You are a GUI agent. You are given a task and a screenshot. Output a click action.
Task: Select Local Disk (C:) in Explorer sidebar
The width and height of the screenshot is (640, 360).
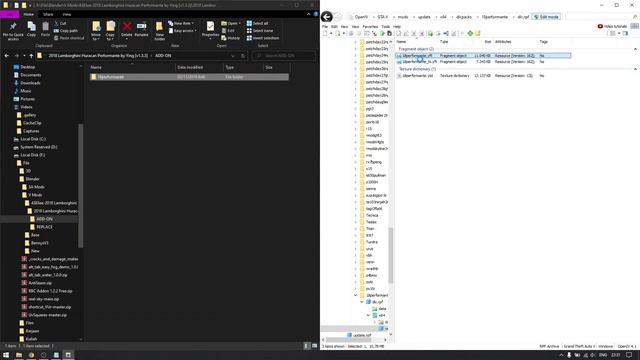click(33, 139)
